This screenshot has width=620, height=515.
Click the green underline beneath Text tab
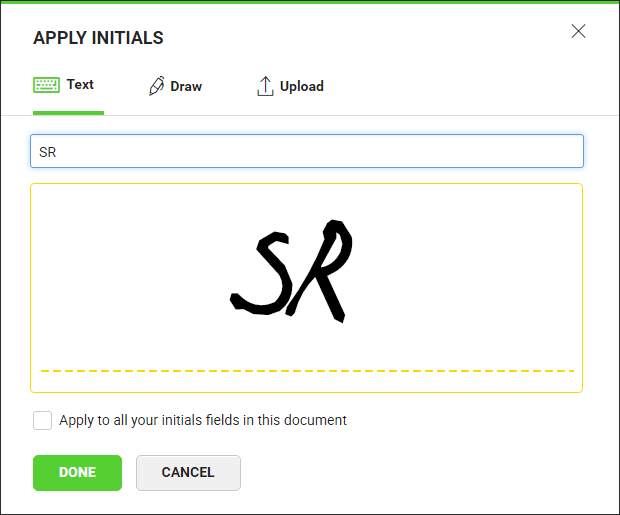68,112
